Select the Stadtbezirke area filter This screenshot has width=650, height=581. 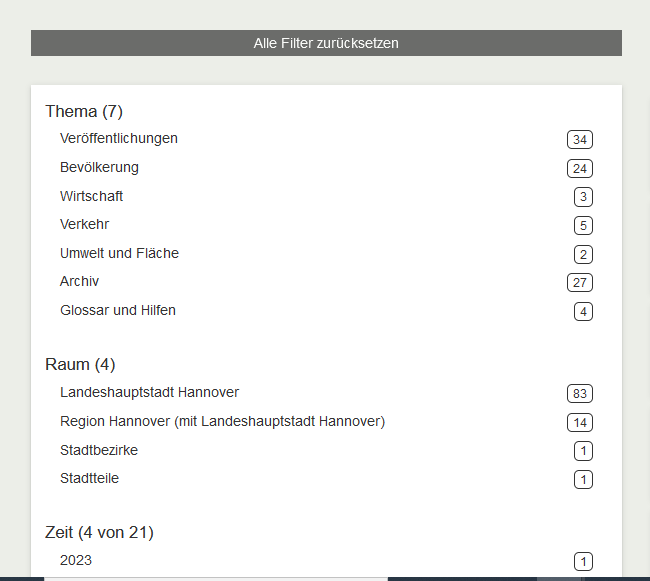coord(99,450)
